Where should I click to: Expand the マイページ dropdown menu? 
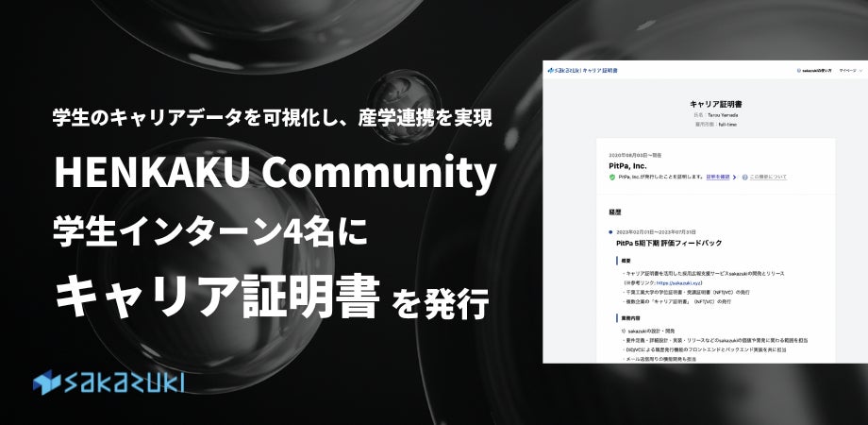pos(850,71)
